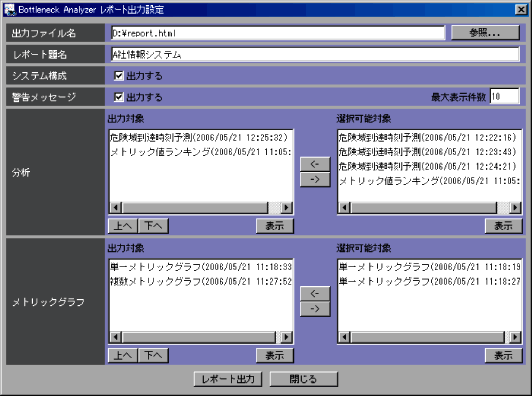The width and height of the screenshot is (532, 396).
Task: Click the 最大表示件数 value field
Action: click(x=505, y=96)
